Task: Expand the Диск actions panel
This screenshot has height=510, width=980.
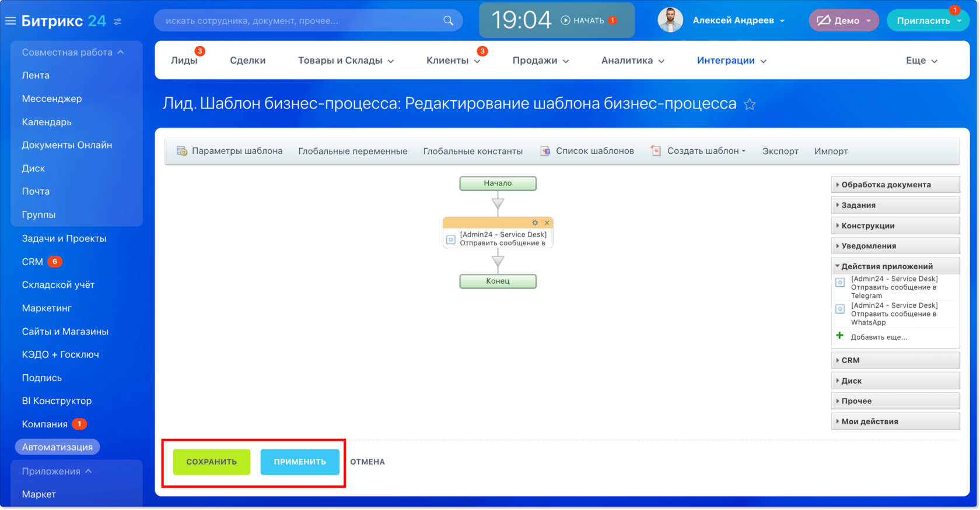Action: pyautogui.click(x=895, y=381)
